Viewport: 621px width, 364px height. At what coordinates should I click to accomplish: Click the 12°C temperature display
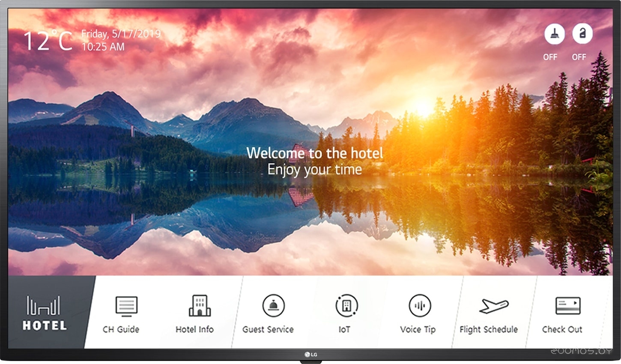tap(49, 40)
